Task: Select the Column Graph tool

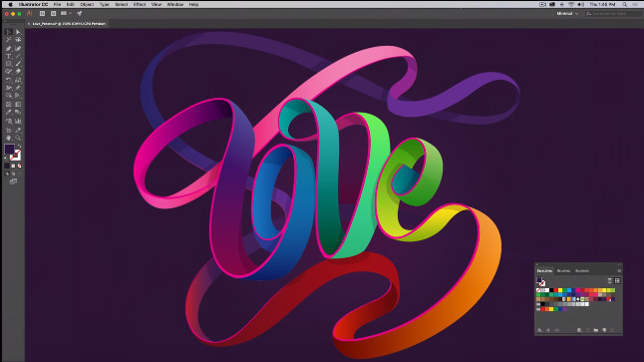Action: (x=18, y=122)
